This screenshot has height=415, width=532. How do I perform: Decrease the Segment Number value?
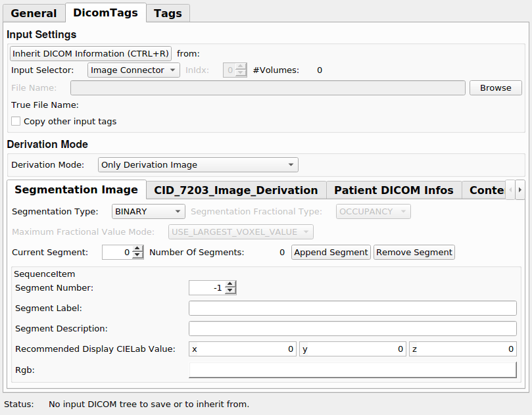[230, 291]
